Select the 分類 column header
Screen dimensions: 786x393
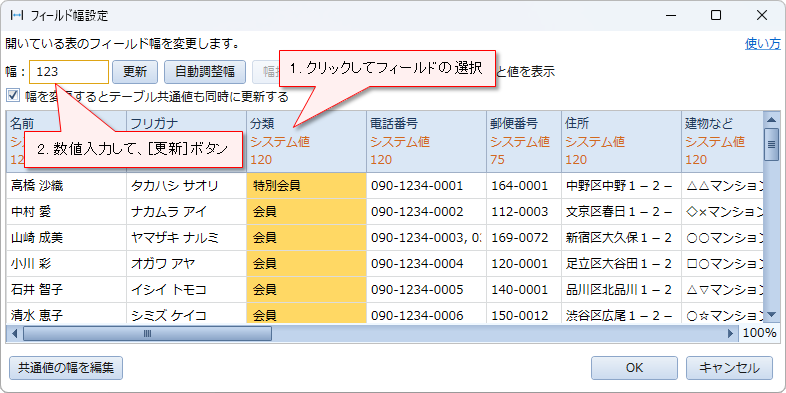tap(306, 142)
